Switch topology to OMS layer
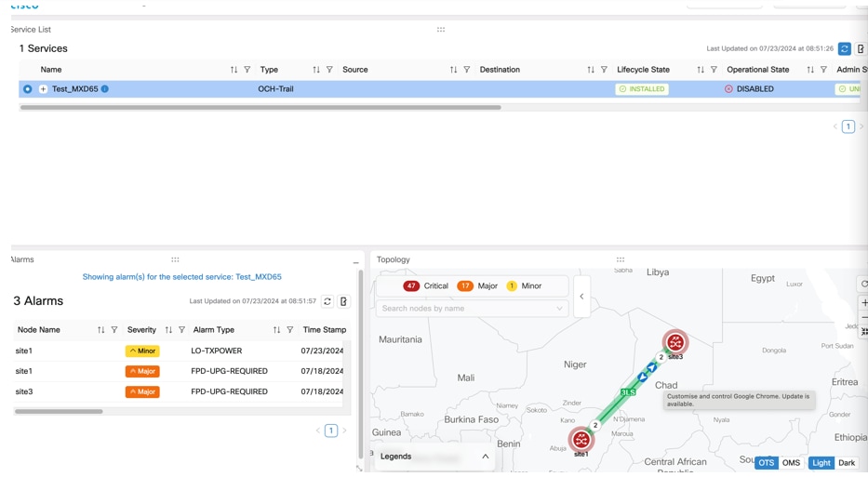The image size is (868, 477). pyautogui.click(x=791, y=463)
